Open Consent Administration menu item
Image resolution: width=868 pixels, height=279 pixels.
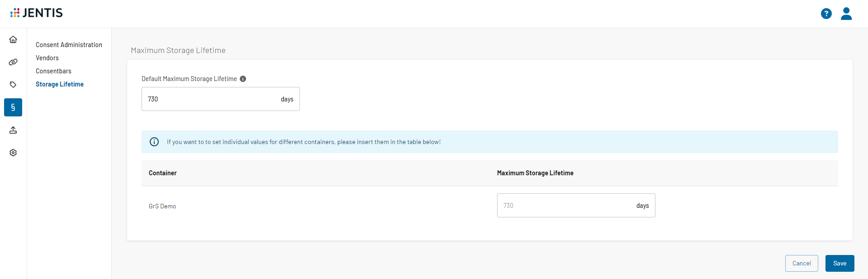pos(69,45)
